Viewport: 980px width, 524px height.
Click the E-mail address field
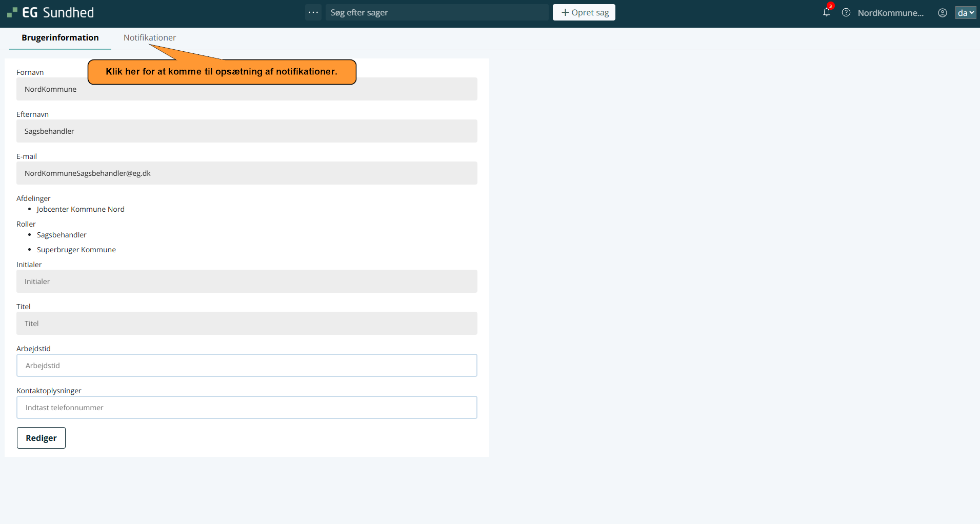click(247, 173)
